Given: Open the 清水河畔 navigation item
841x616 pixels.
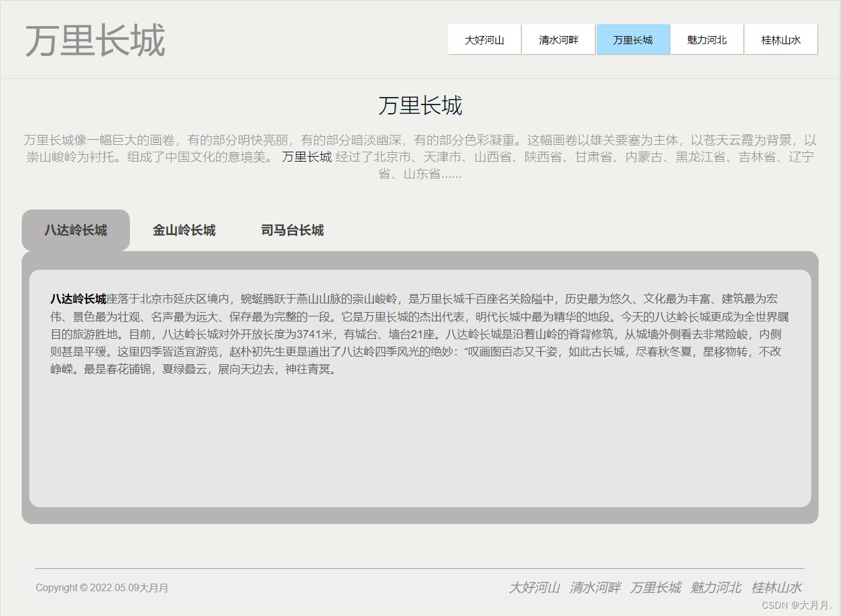Looking at the screenshot, I should [x=559, y=40].
